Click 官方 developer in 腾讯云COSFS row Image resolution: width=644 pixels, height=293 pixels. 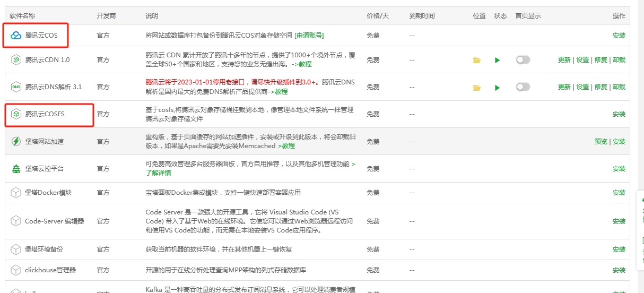click(x=103, y=114)
